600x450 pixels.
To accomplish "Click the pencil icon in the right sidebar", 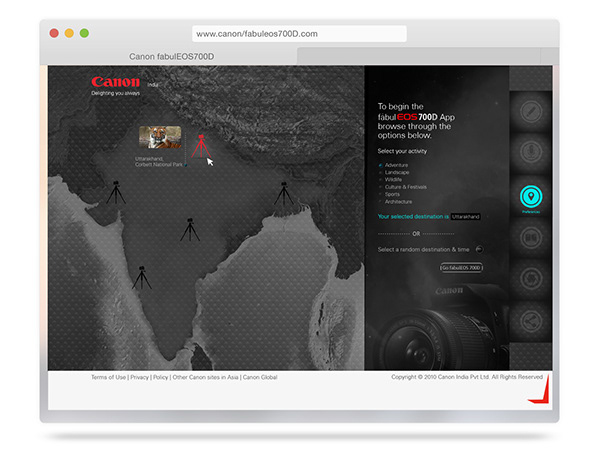I will tap(531, 112).
